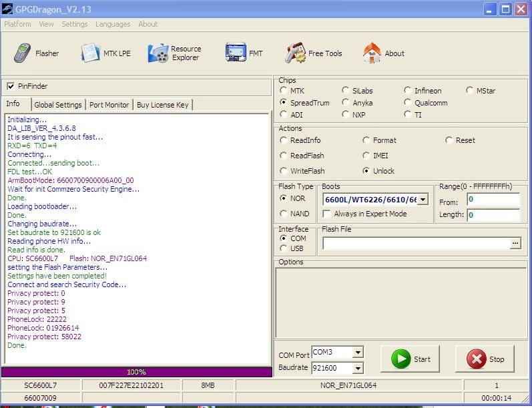Select the MStar chip option
The width and height of the screenshot is (532, 408).
coord(469,90)
